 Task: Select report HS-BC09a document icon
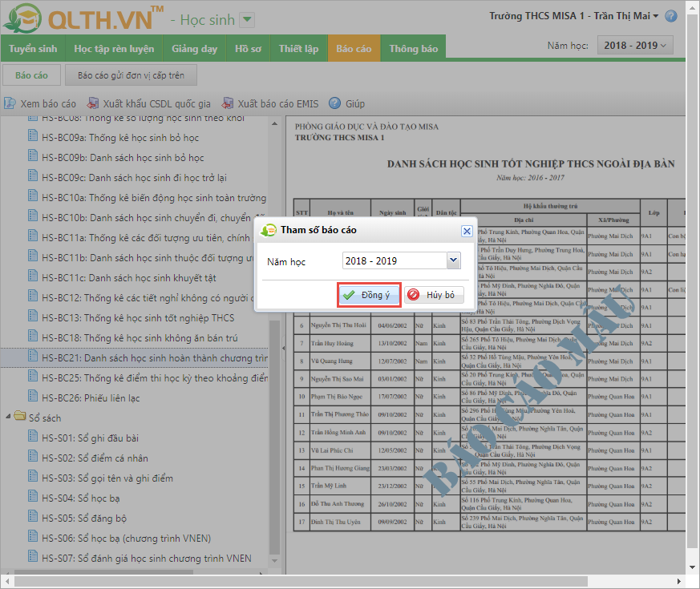33,135
